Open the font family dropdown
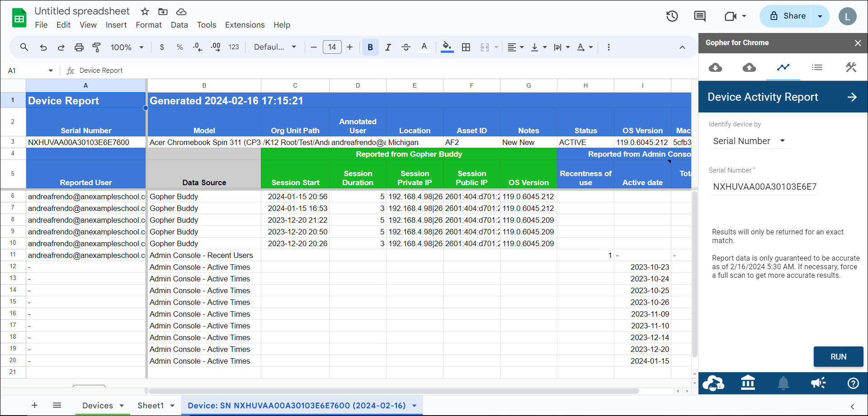 click(x=275, y=47)
